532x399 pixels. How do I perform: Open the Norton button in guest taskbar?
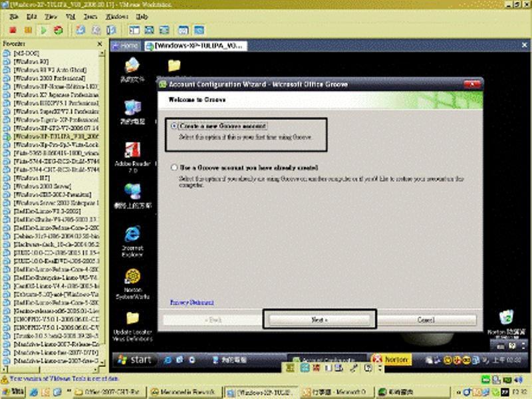tap(391, 359)
